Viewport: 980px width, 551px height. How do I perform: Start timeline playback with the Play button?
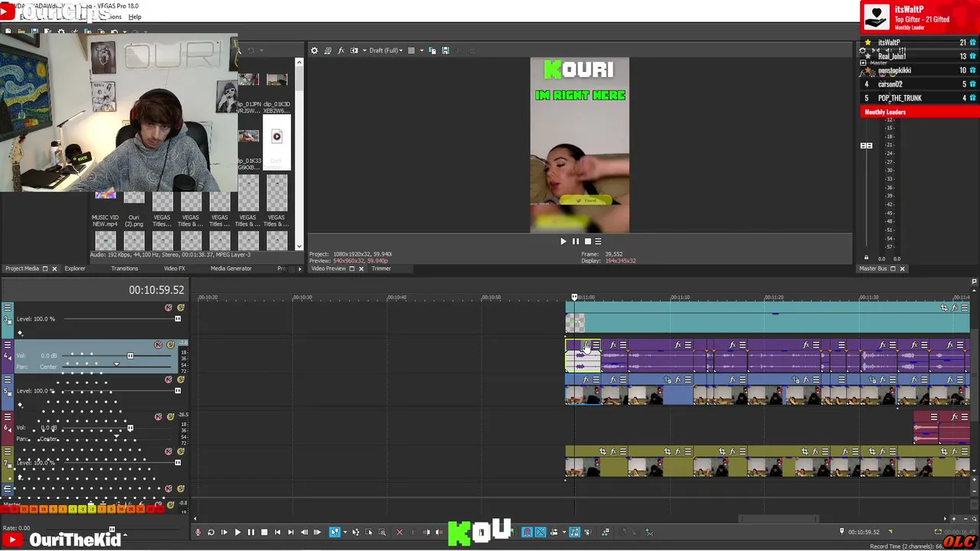click(x=237, y=532)
